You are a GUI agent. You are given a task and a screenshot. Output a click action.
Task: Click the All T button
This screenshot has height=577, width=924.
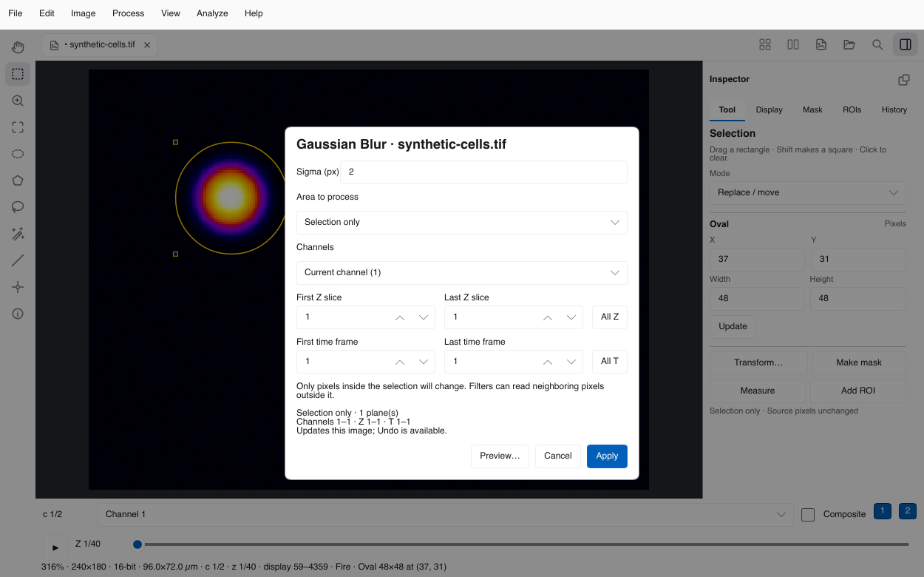[x=610, y=362]
